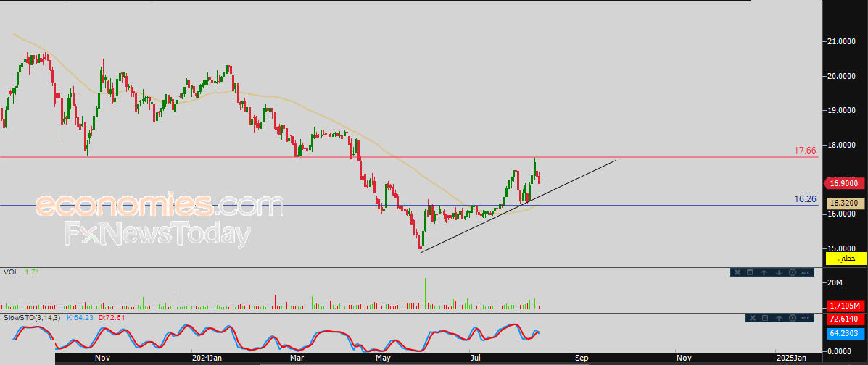Image resolution: width=868 pixels, height=365 pixels.
Task: Click the red 16.9000 current price tag
Action: tap(843, 183)
